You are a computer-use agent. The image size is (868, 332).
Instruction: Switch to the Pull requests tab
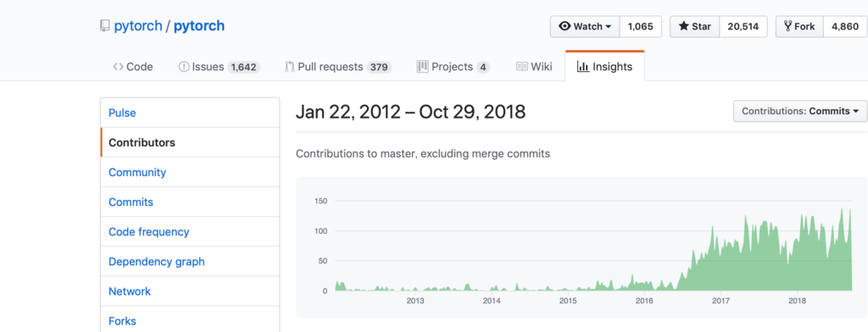[337, 67]
